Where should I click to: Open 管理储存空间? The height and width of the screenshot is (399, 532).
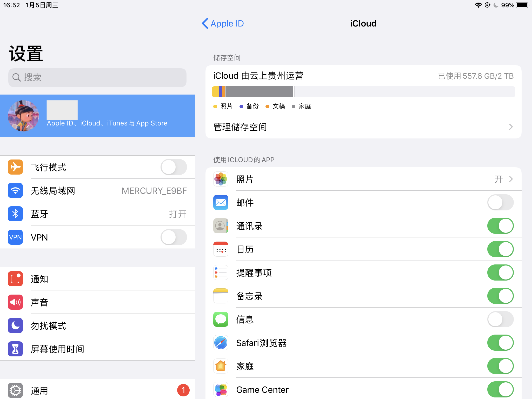coord(363,127)
